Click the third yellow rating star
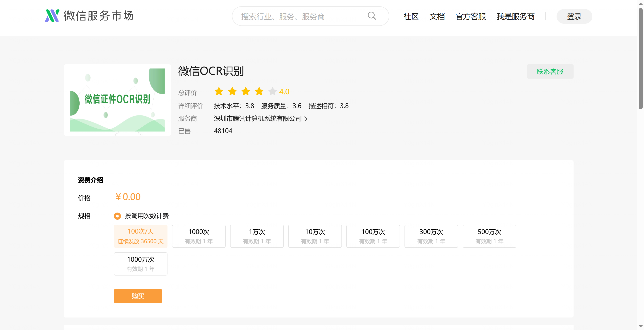644x330 pixels. (x=246, y=91)
